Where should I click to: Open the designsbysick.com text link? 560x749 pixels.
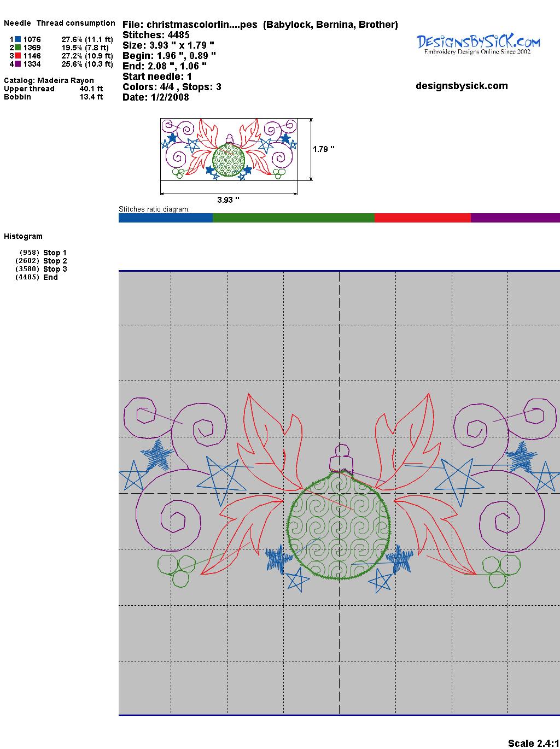462,86
